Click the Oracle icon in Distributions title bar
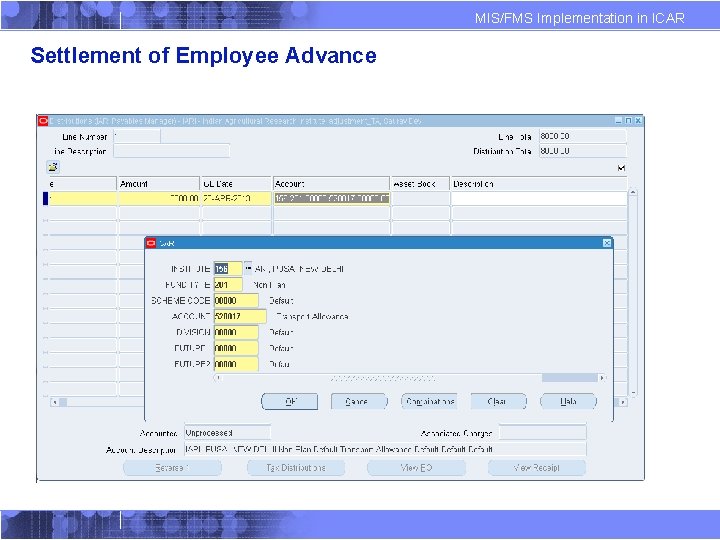Viewport: 720px width, 540px height. click(x=43, y=121)
